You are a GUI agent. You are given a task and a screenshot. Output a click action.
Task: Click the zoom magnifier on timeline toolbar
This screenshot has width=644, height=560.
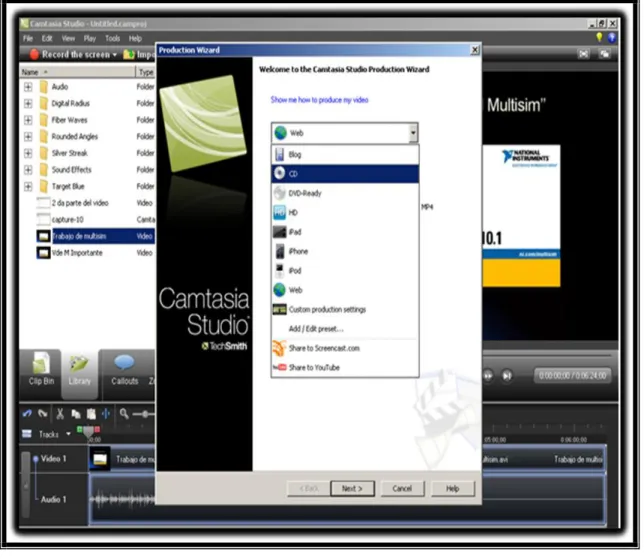click(124, 414)
